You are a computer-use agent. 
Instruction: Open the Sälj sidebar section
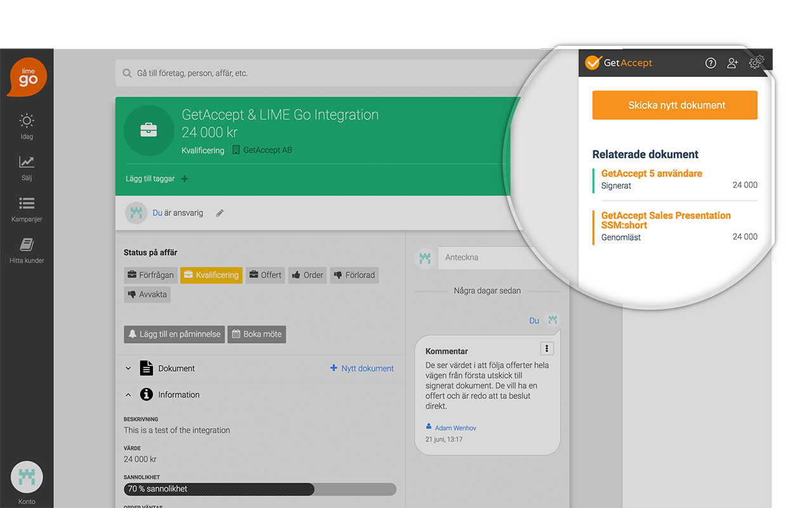[x=27, y=168]
